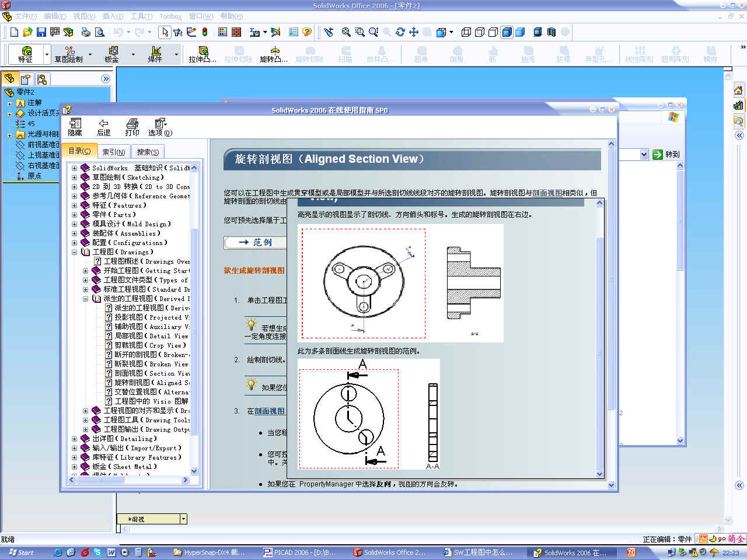Open the Features (特征) command tab
The height and width of the screenshot is (560, 747).
(x=26, y=54)
